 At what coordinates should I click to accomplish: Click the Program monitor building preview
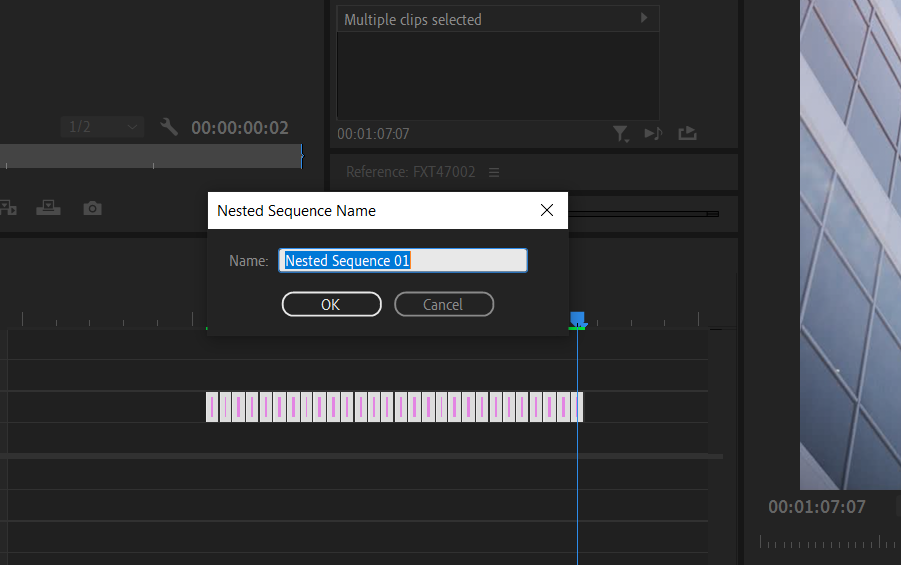coord(850,244)
